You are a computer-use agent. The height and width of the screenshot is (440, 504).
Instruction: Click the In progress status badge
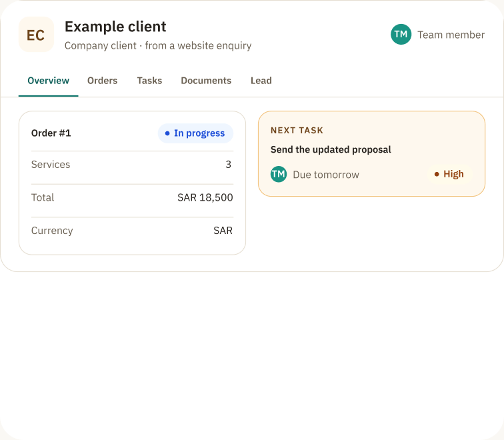[x=195, y=133]
